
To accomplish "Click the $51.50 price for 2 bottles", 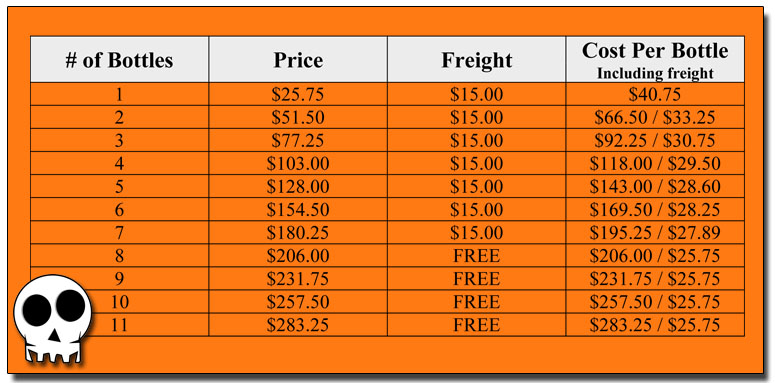I will [298, 117].
